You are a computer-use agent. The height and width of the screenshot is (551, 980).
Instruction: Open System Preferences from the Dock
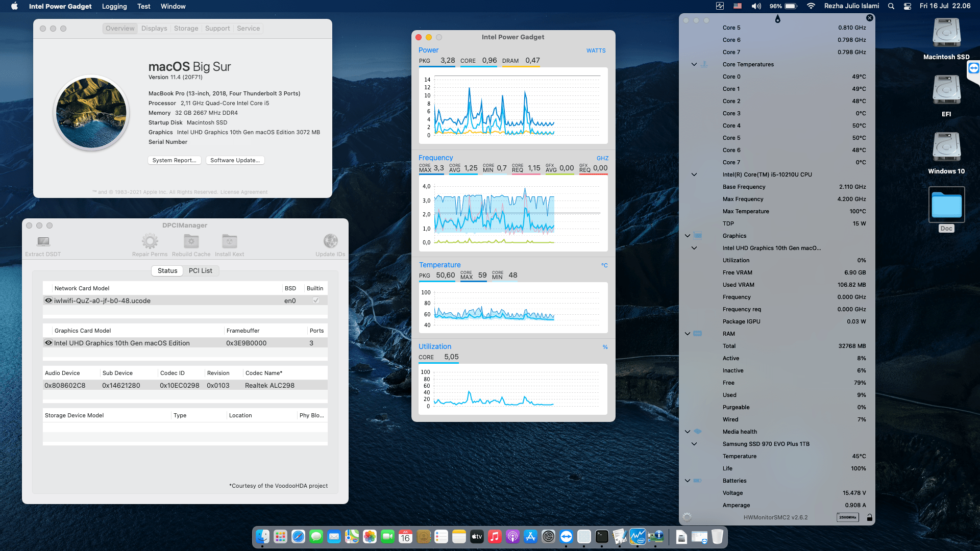pyautogui.click(x=548, y=536)
